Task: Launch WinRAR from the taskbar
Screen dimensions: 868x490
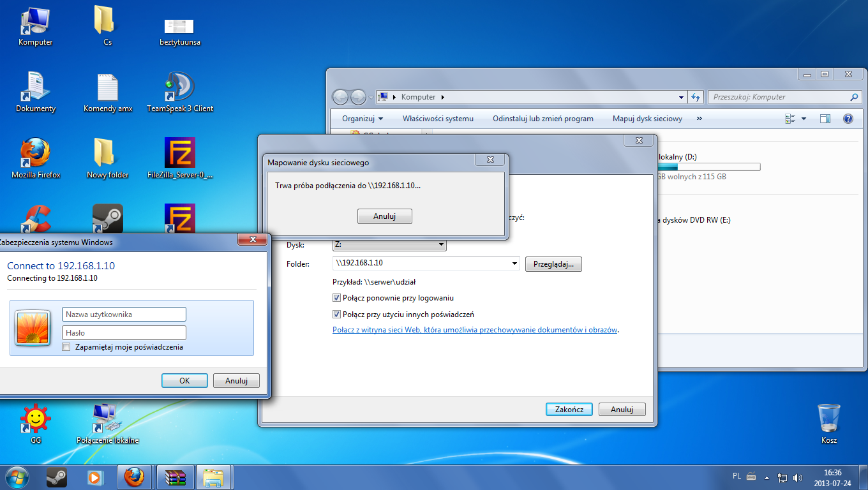Action: pyautogui.click(x=174, y=477)
